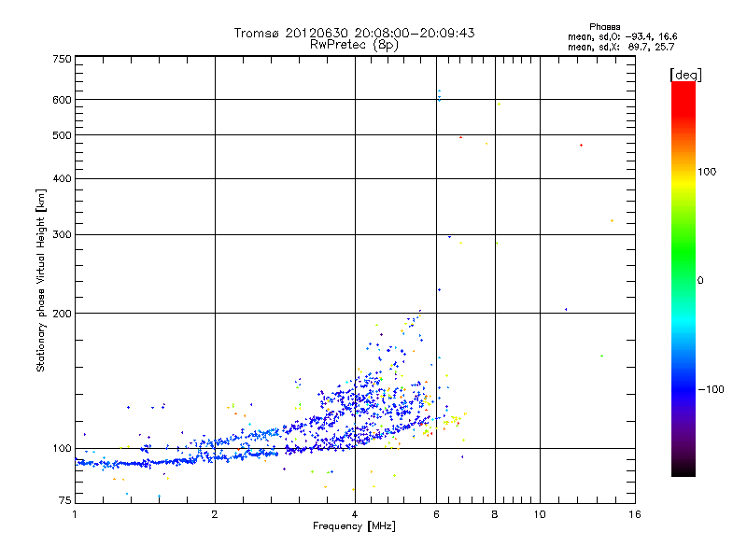Click the plot title 'Tromsø 20120630 20:08:00-20:09:43'
The height and width of the screenshot is (560, 747).
coord(354,33)
